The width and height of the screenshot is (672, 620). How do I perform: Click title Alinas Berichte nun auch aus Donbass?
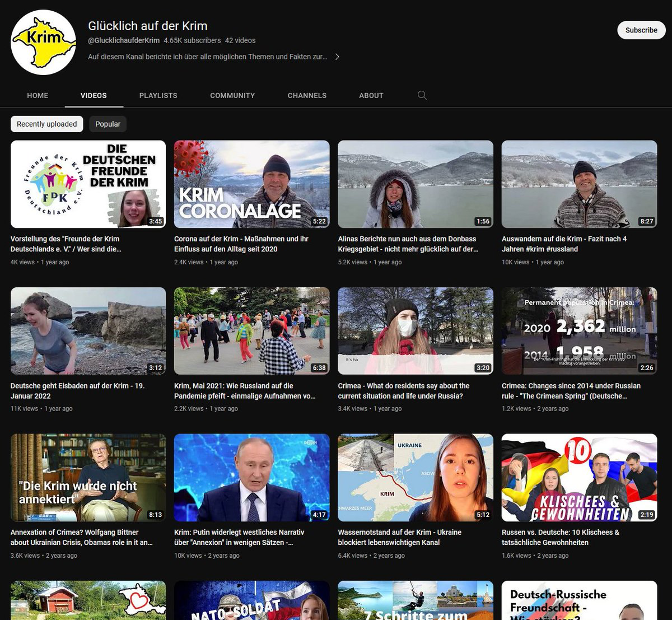(408, 244)
